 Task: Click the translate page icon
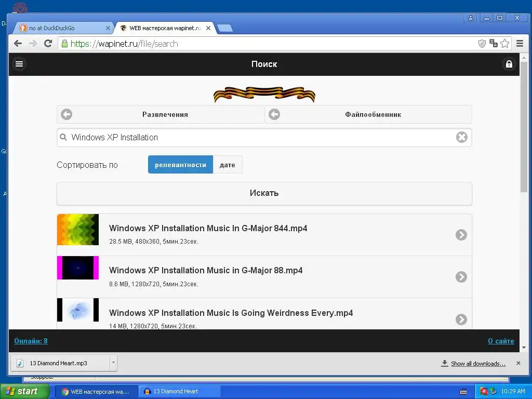(x=494, y=44)
